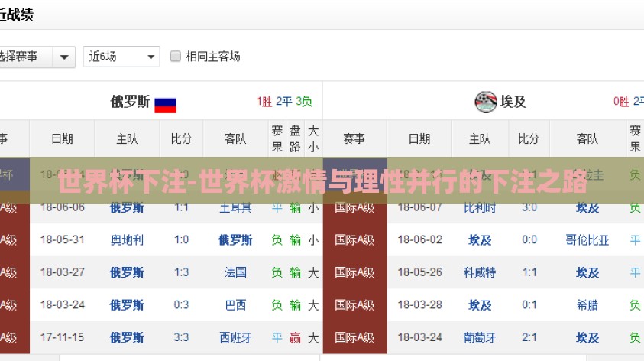Click 比分 header in the Egypt table
Image resolution: width=644 pixels, height=361 pixels.
pos(529,139)
